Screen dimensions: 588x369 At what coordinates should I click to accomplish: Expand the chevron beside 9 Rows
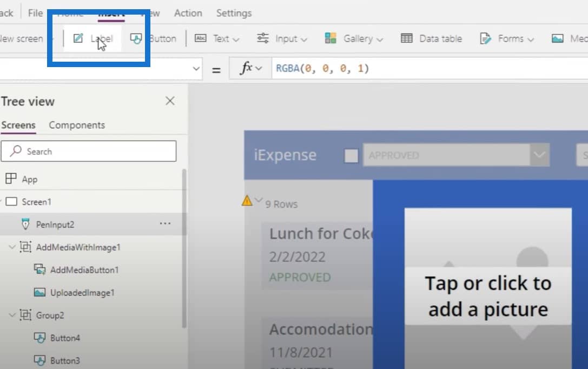(x=259, y=200)
